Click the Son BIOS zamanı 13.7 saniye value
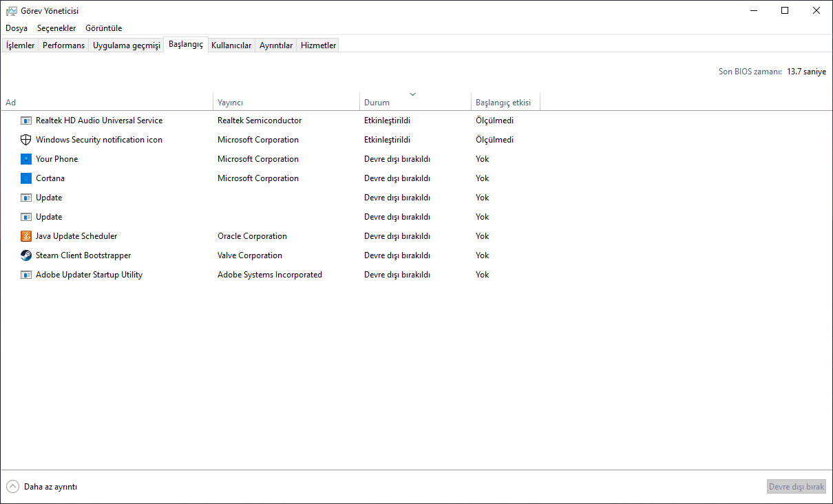The height and width of the screenshot is (504, 833). click(806, 72)
